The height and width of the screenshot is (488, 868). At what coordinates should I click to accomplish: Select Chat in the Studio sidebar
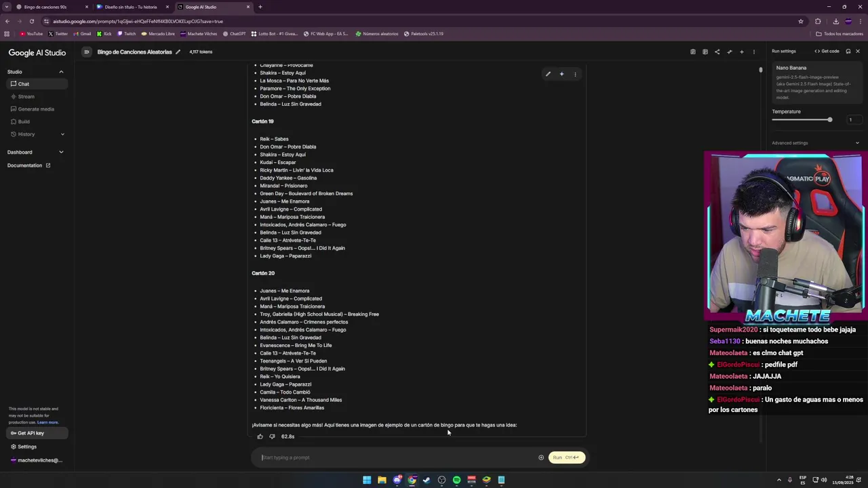point(37,84)
